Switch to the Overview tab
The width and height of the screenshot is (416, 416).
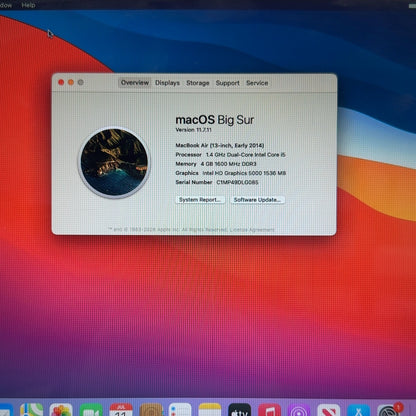(135, 83)
